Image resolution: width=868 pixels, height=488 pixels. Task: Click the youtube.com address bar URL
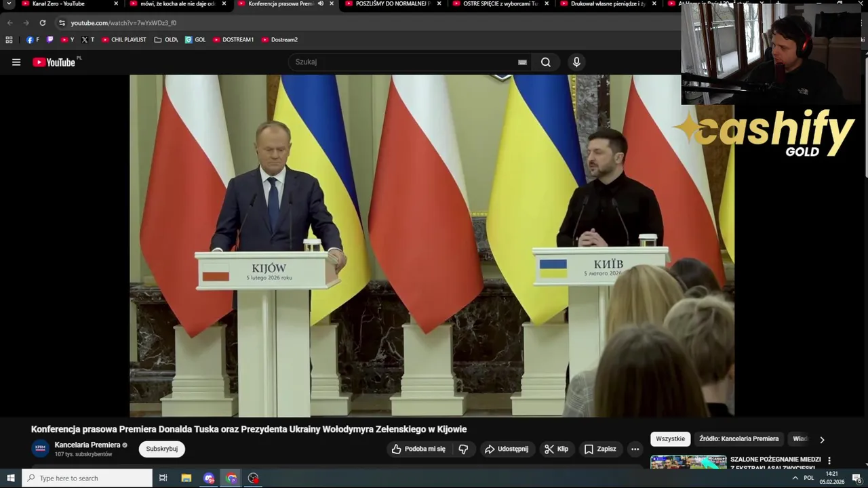123,22
